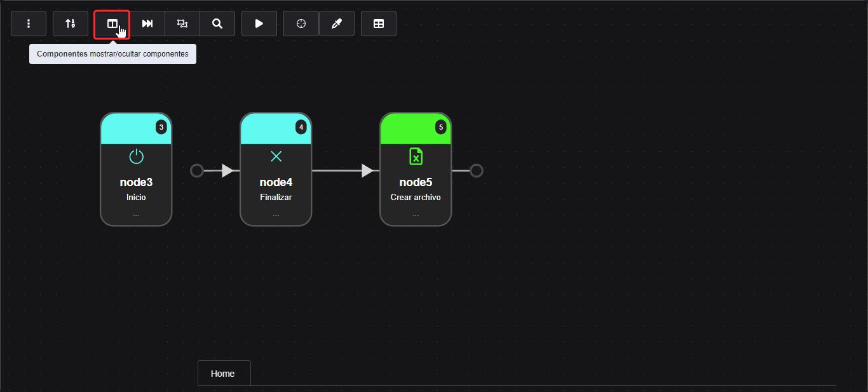868x392 pixels.
Task: Click the 'Crear archivo' label text
Action: tap(416, 197)
